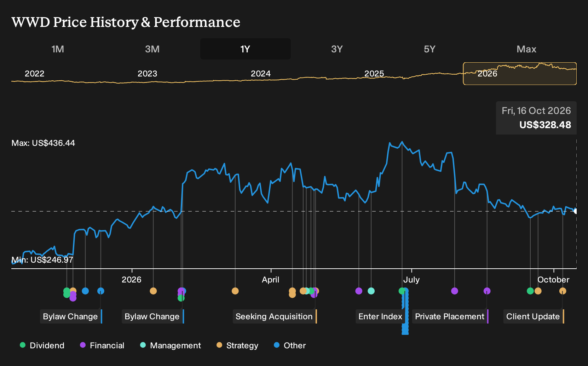Select the Max time range tab

coord(526,49)
